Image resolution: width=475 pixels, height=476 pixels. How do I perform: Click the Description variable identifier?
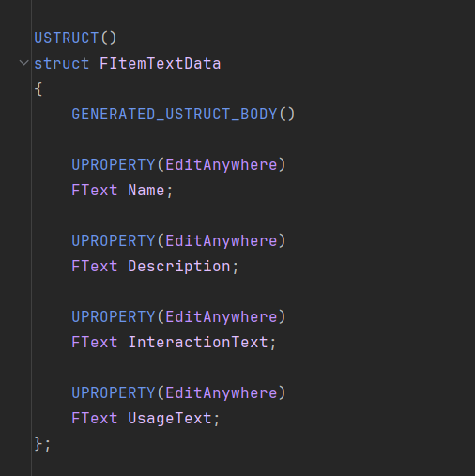pos(179,266)
